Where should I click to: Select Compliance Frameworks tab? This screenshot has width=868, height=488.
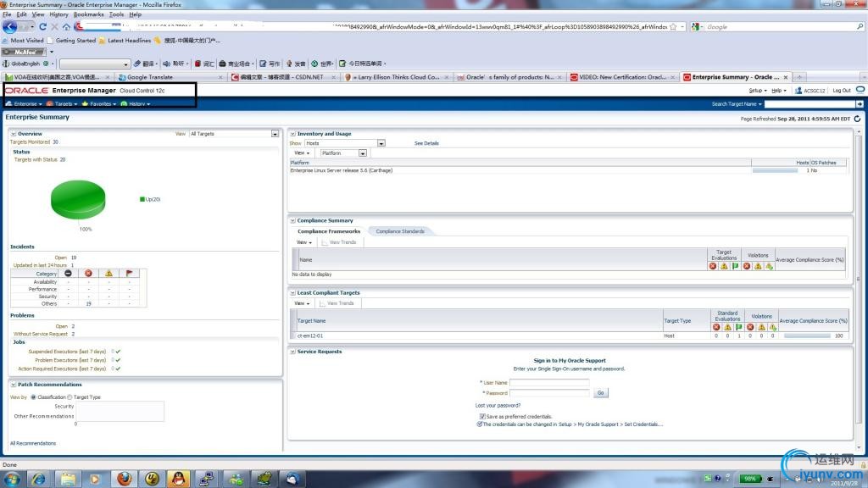click(329, 231)
